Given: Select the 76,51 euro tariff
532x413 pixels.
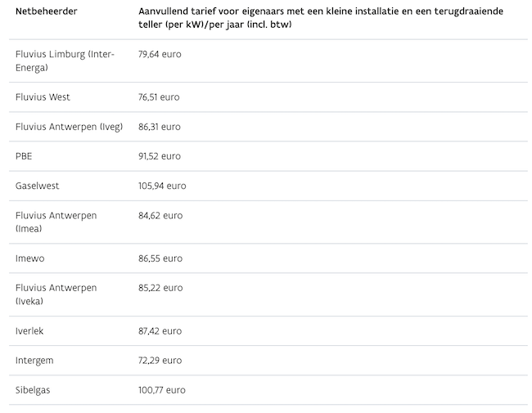Looking at the screenshot, I should 159,97.
